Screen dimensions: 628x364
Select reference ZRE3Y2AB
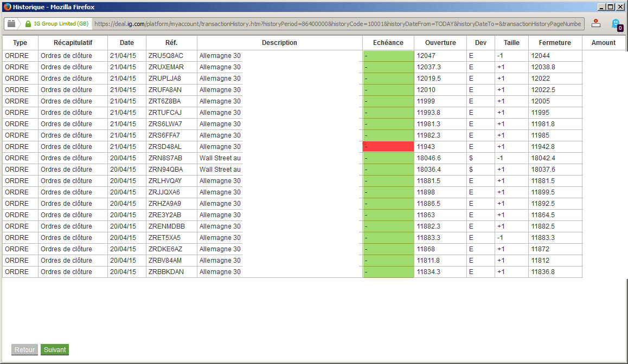click(164, 215)
